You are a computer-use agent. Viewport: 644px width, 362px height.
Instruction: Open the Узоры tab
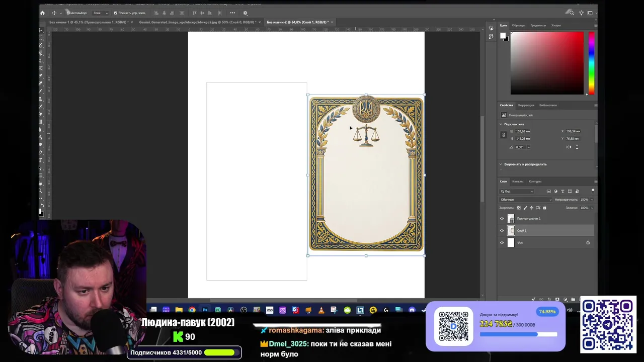pos(556,25)
